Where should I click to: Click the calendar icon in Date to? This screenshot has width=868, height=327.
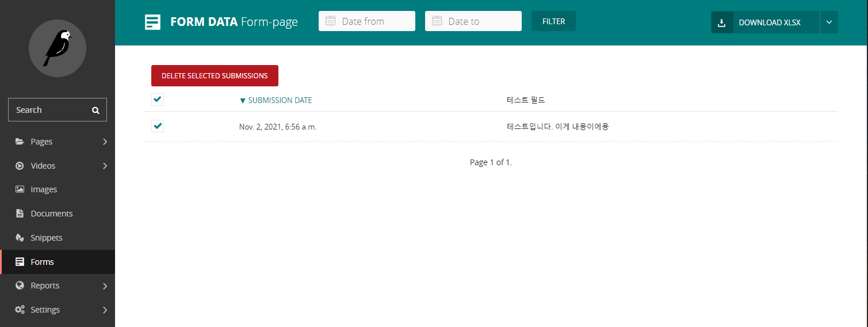[437, 21]
